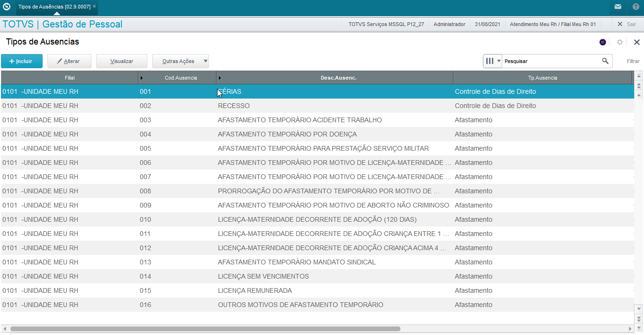Click left arrow of horizontal scrollbar
644x335 pixels.
tap(4, 328)
